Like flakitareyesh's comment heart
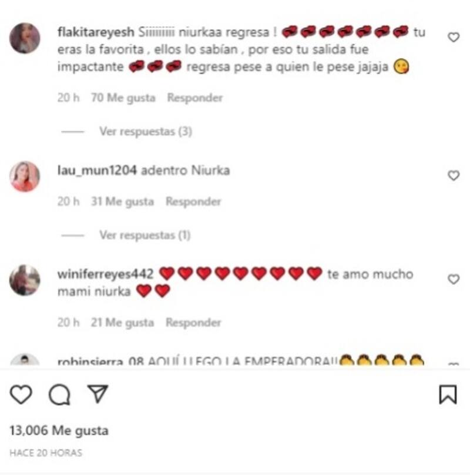Image resolution: width=470 pixels, height=476 pixels. (454, 37)
